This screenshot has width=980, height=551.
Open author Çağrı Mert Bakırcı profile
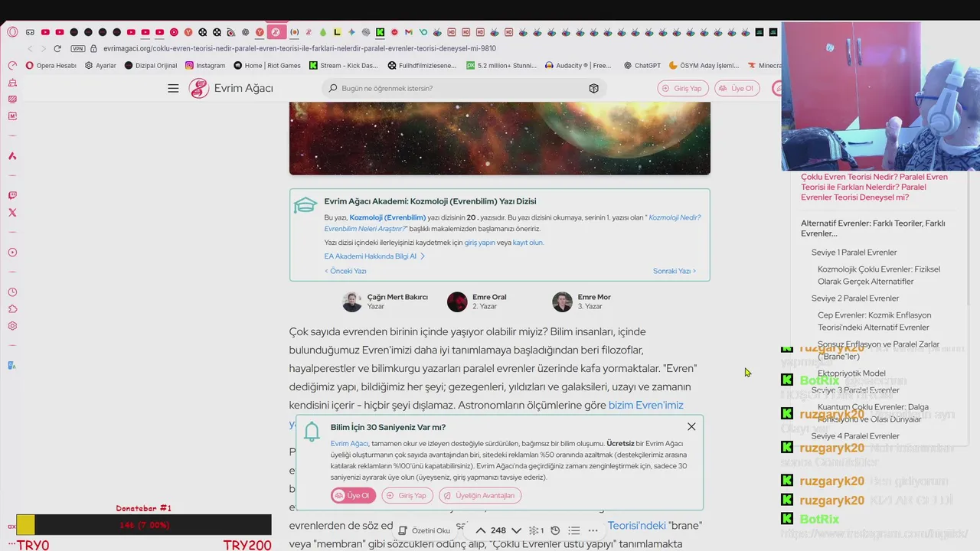397,297
